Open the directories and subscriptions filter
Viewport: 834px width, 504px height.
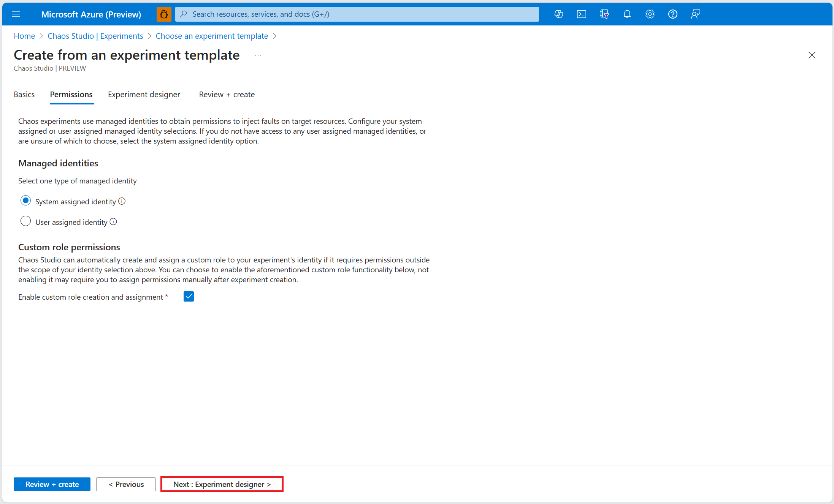point(604,14)
